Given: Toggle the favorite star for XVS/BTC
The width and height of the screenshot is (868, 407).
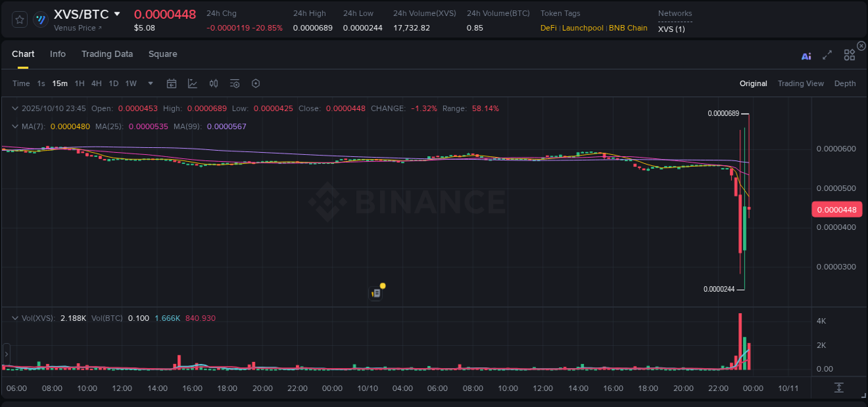Looking at the screenshot, I should 19,19.
